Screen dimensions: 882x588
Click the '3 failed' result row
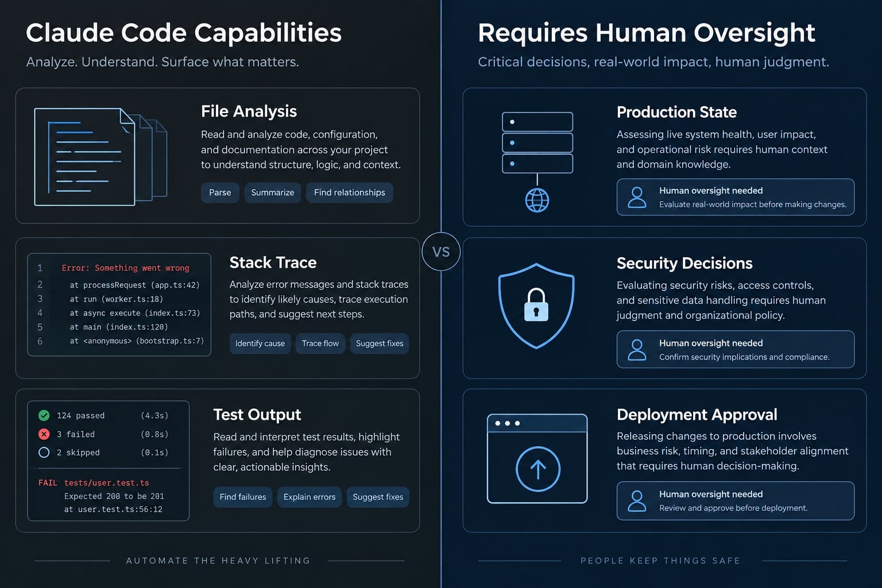[103, 435]
